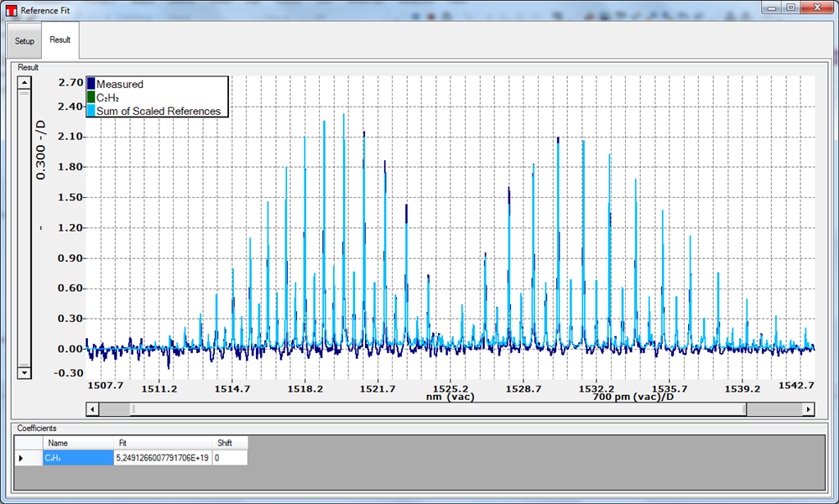This screenshot has width=839, height=504.
Task: Select the Result tab
Action: coord(60,39)
